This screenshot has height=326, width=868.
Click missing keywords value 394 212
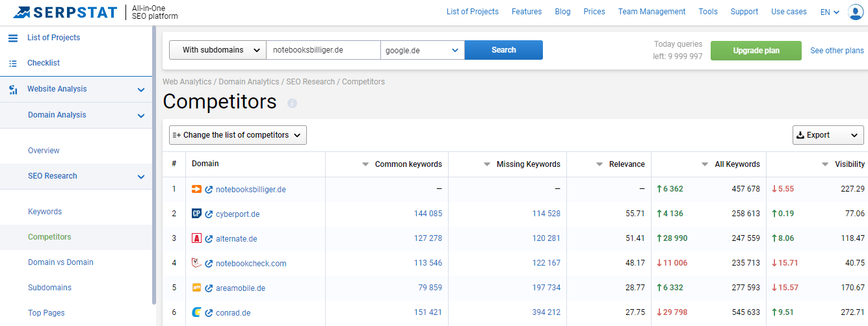coord(546,312)
